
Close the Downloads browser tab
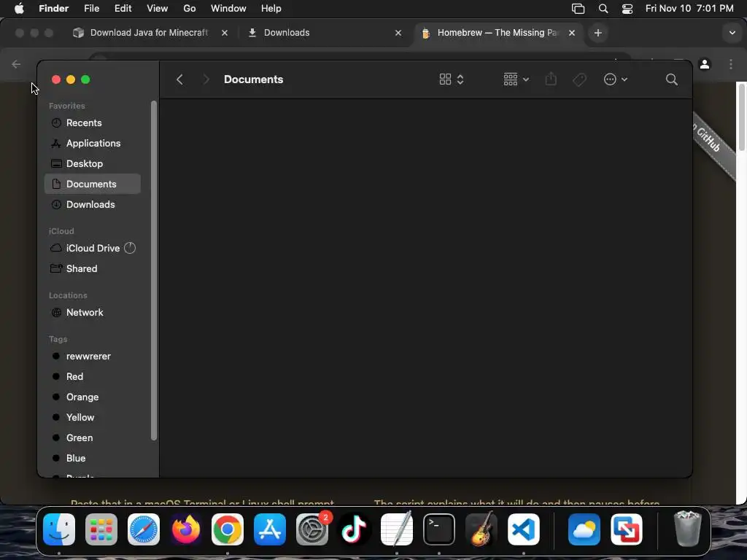tap(398, 33)
